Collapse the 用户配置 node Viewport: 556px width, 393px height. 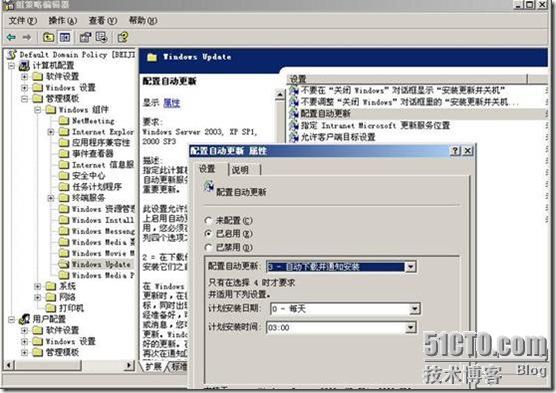pos(11,319)
